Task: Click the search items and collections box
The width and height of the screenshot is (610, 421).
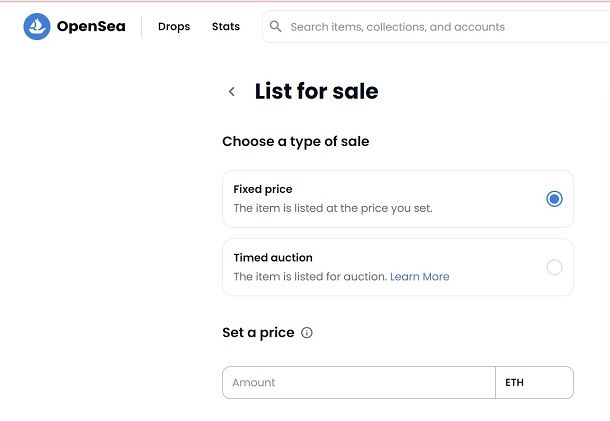Action: 436,27
